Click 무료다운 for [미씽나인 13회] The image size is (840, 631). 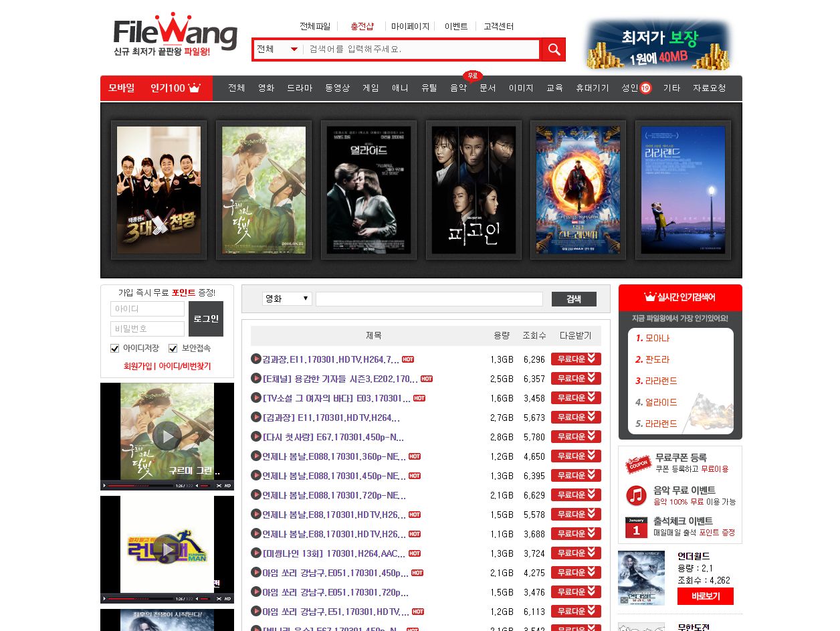tap(576, 553)
